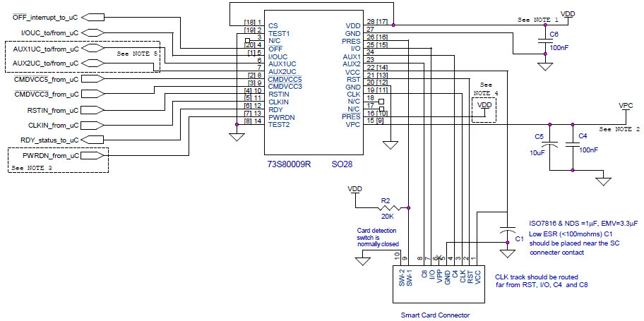Select the CMDVCC5_from_uC signal label

click(x=48, y=80)
